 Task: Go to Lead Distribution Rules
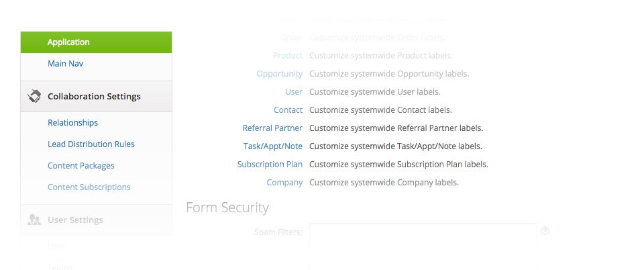(91, 144)
